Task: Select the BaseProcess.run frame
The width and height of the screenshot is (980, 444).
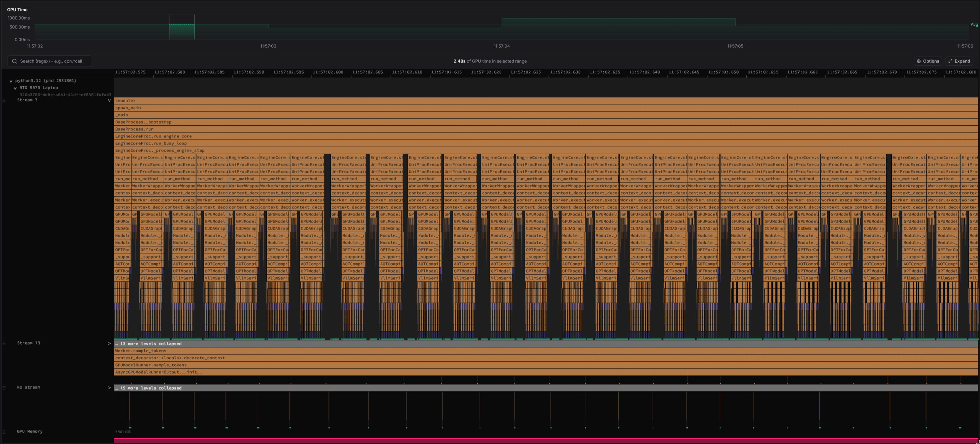Action: [x=546, y=129]
